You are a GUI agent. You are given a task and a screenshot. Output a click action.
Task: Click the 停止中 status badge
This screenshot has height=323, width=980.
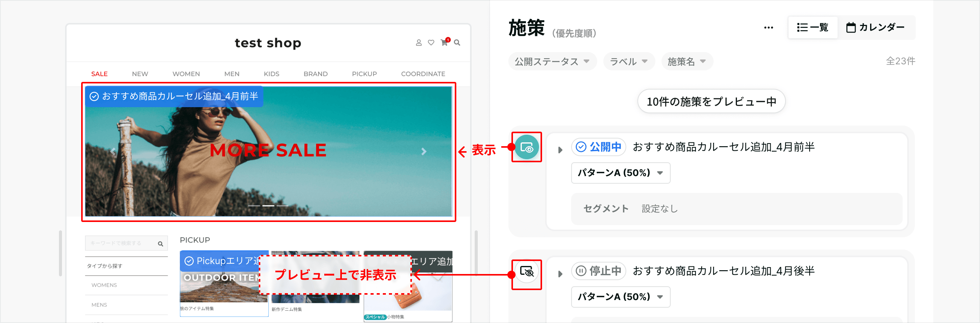click(x=599, y=271)
